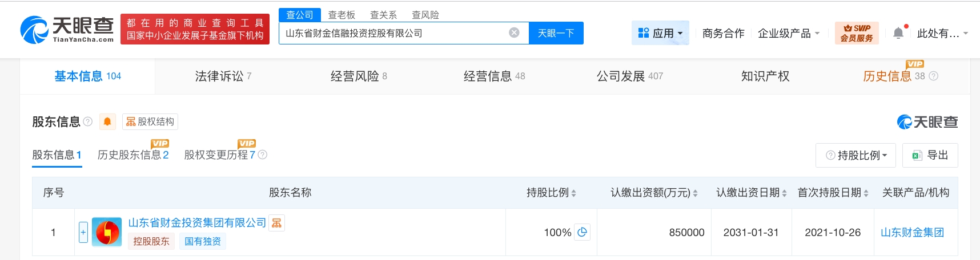Clear the search box text
This screenshot has width=980, height=260.
514,32
